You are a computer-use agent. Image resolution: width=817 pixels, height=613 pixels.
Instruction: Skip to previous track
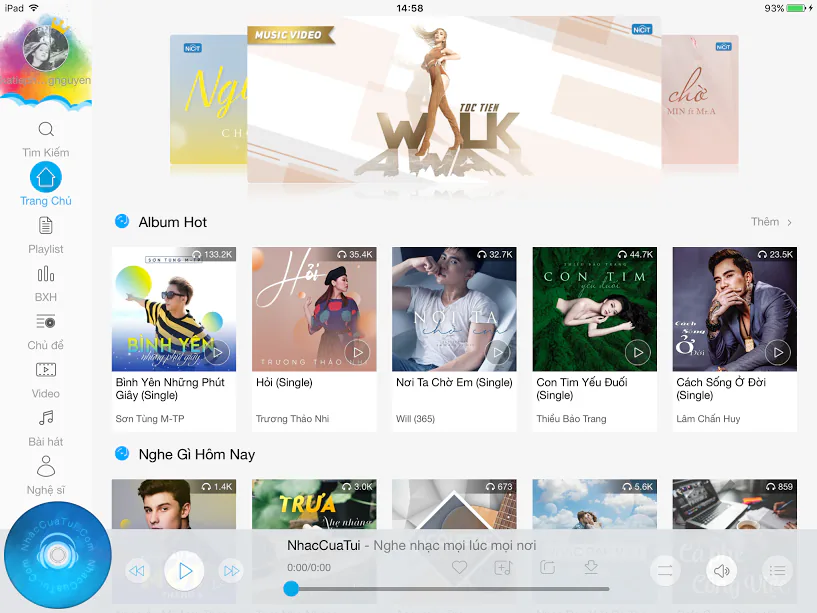click(137, 571)
